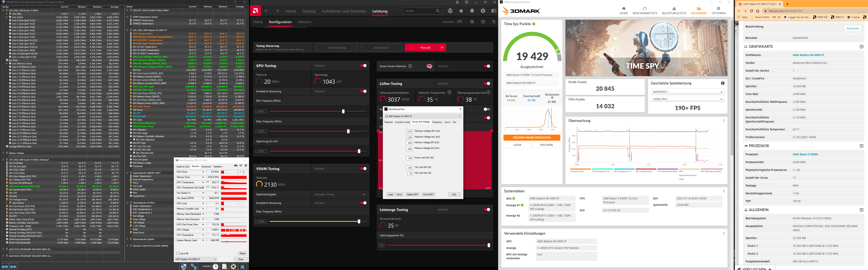Collapse PROZESSOR section on 3dmark.com
Screen dimensions: 868x270
coord(861,146)
